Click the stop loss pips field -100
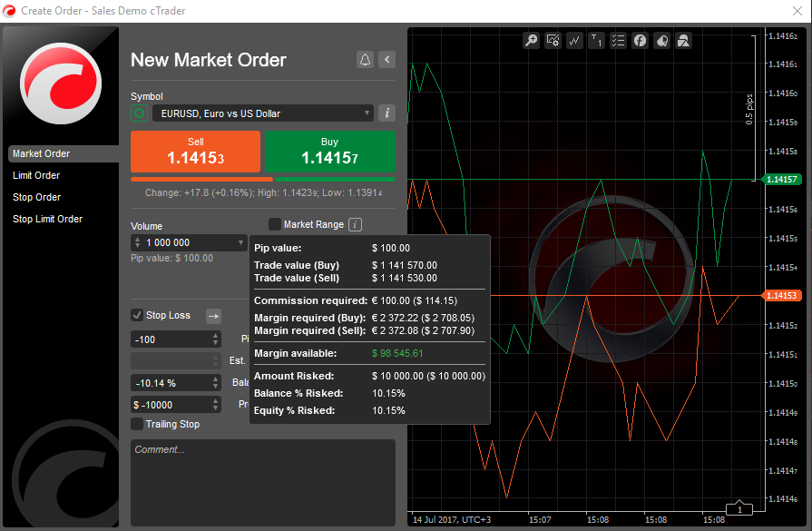 pos(176,339)
